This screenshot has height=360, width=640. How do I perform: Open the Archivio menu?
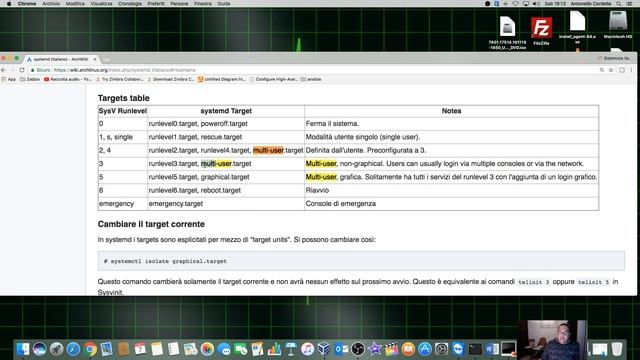(51, 4)
